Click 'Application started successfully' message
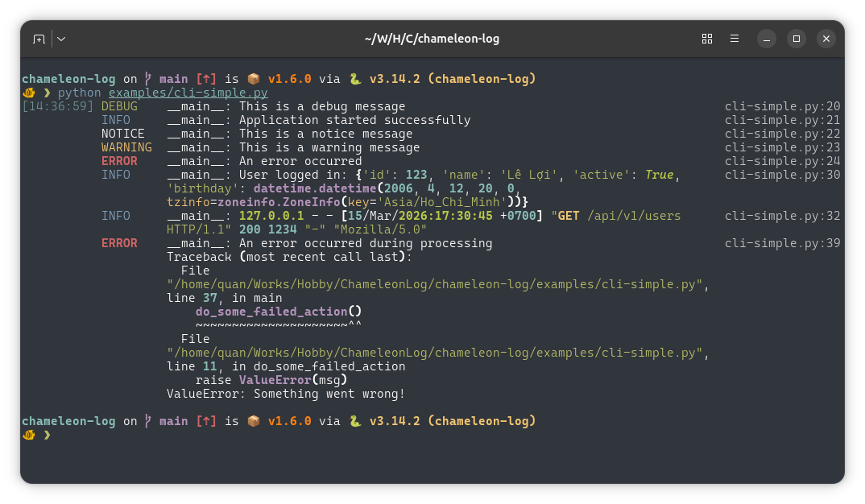The image size is (865, 504). pos(354,120)
